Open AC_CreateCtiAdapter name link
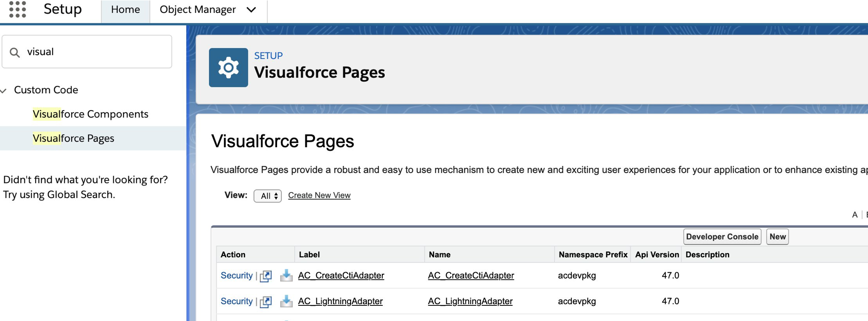 point(471,275)
